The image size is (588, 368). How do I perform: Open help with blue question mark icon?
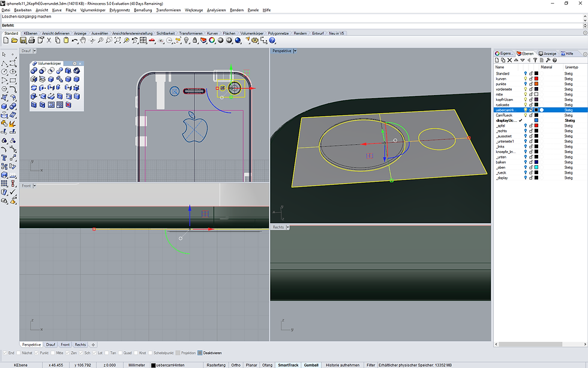tap(272, 40)
